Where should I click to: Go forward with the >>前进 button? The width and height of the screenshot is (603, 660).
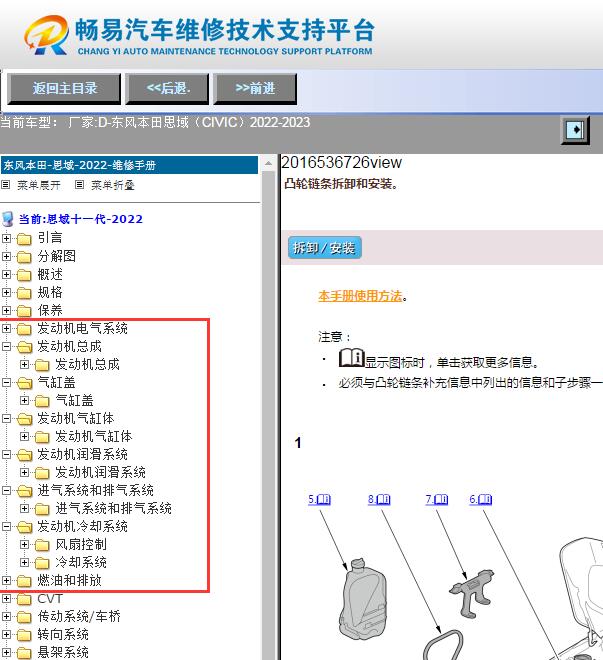[255, 88]
